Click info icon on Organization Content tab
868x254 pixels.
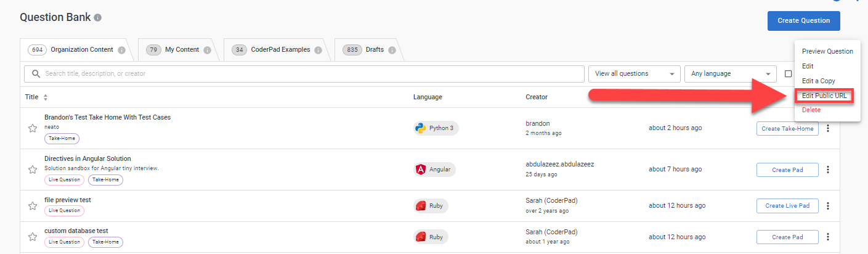click(122, 50)
